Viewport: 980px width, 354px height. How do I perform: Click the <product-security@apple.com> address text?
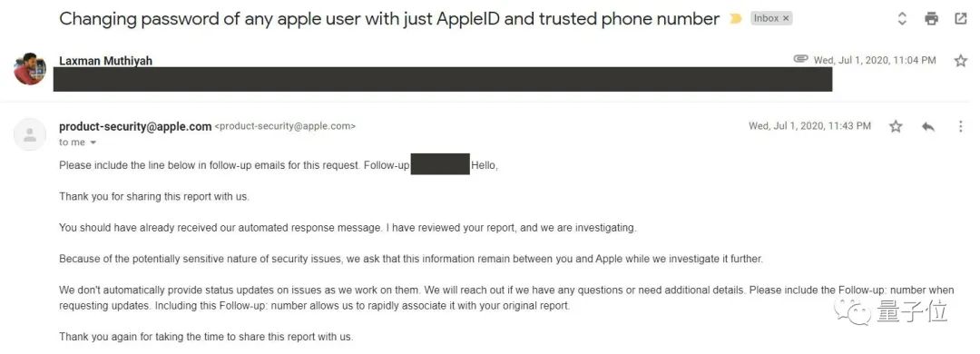[285, 126]
